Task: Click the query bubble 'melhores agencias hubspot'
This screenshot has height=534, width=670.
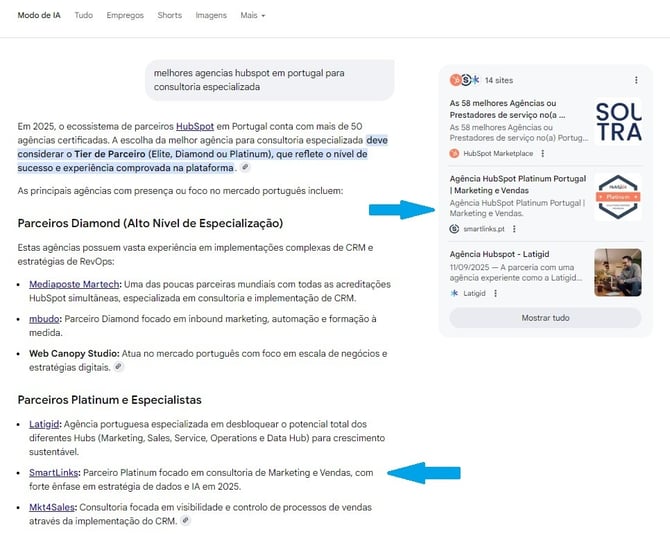Action: point(270,80)
